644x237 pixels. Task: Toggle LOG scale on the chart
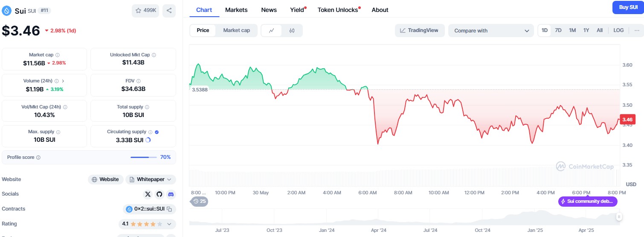(618, 30)
